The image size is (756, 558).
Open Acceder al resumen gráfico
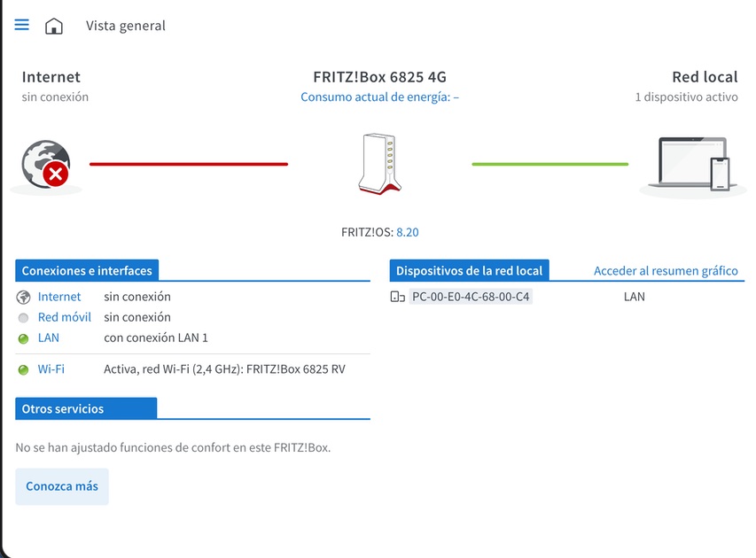(666, 271)
